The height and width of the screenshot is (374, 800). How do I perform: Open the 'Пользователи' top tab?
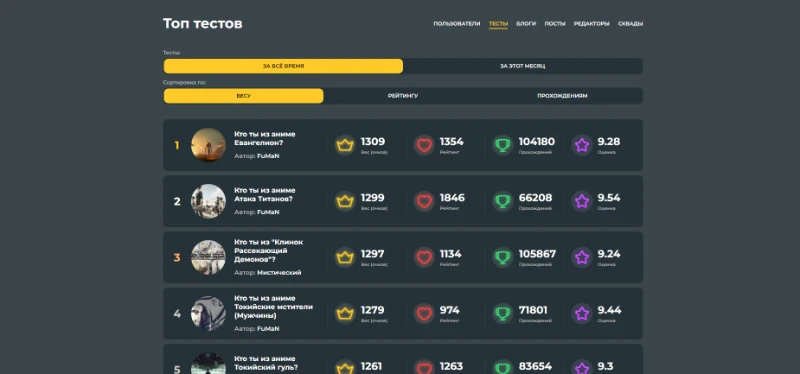(457, 23)
